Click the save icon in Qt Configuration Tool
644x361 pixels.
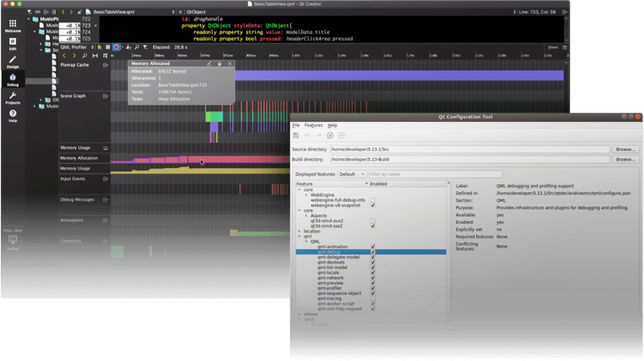coord(296,136)
